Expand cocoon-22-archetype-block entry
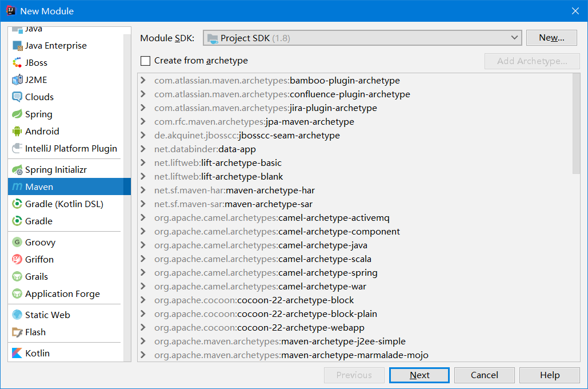This screenshot has height=389, width=588. (143, 300)
